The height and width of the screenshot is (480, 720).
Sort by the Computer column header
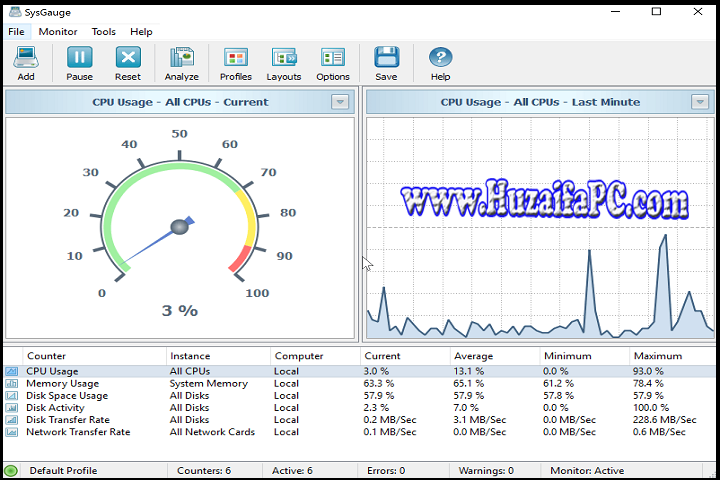coord(315,356)
